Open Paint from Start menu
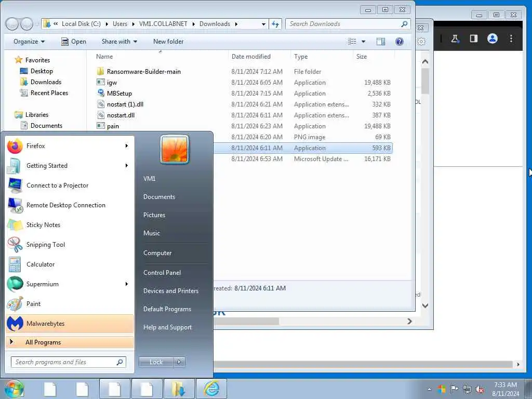Viewport: 532px width, 399px height. coord(70,304)
